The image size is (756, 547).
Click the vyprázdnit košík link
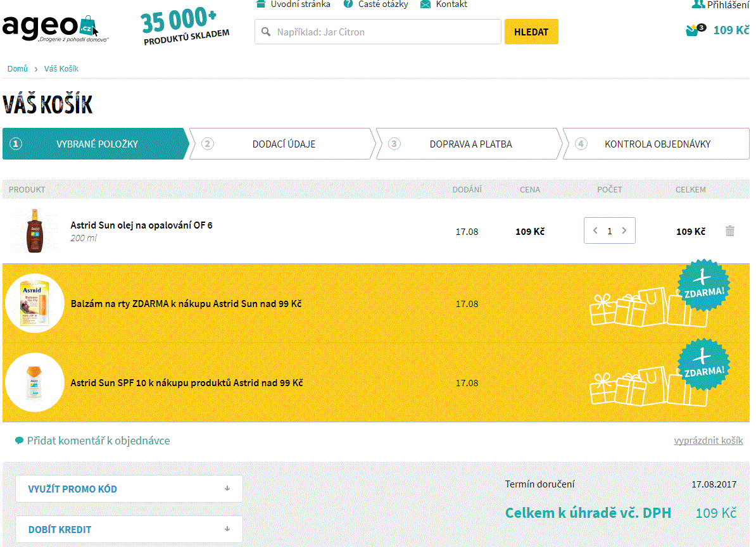(708, 441)
